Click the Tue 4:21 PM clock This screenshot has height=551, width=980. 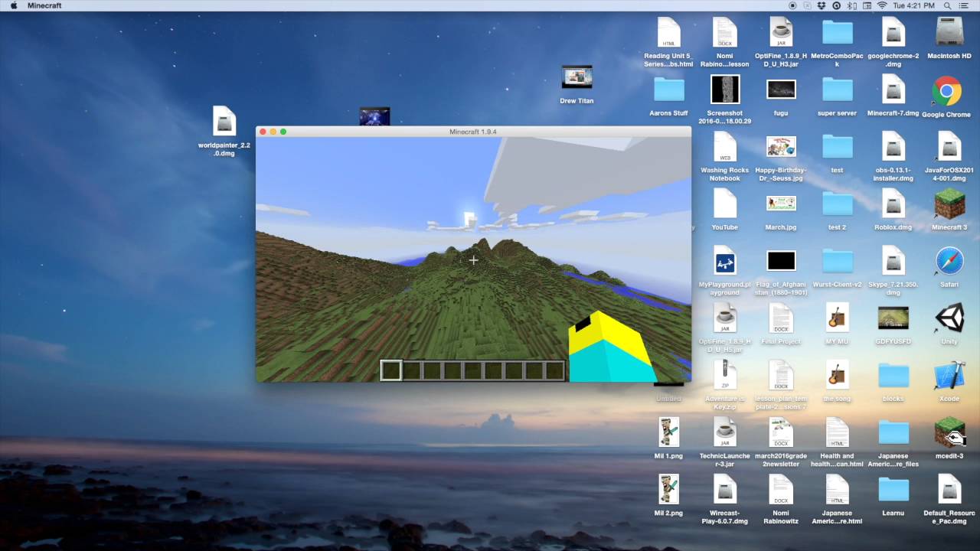[914, 5]
